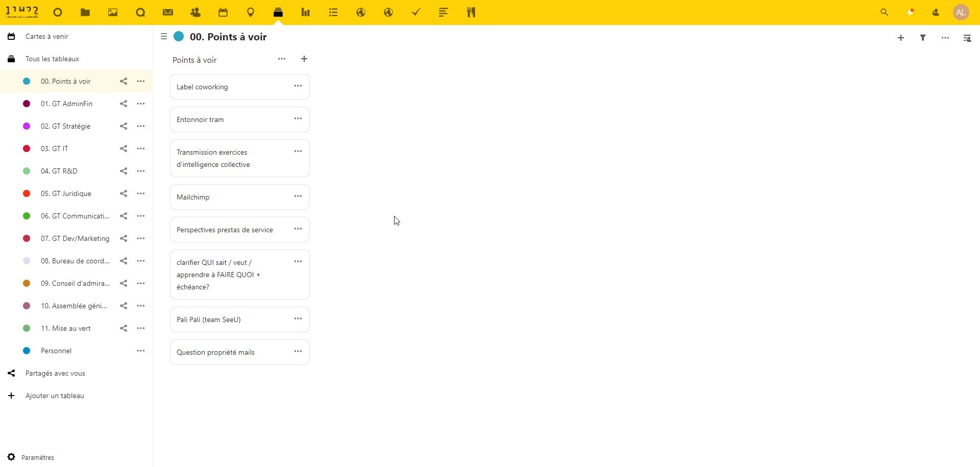Open the Mailchimp card options menu
This screenshot has height=467, width=980.
298,196
